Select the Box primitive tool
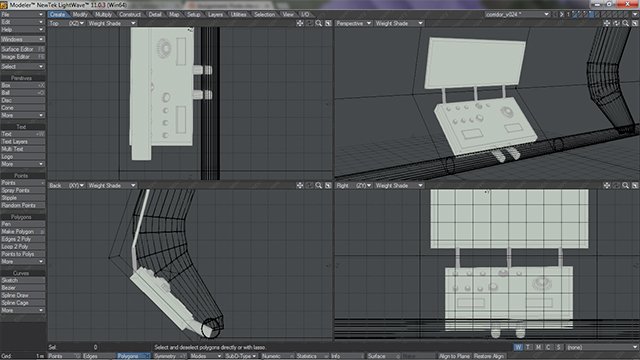640x360 pixels. tap(22, 86)
